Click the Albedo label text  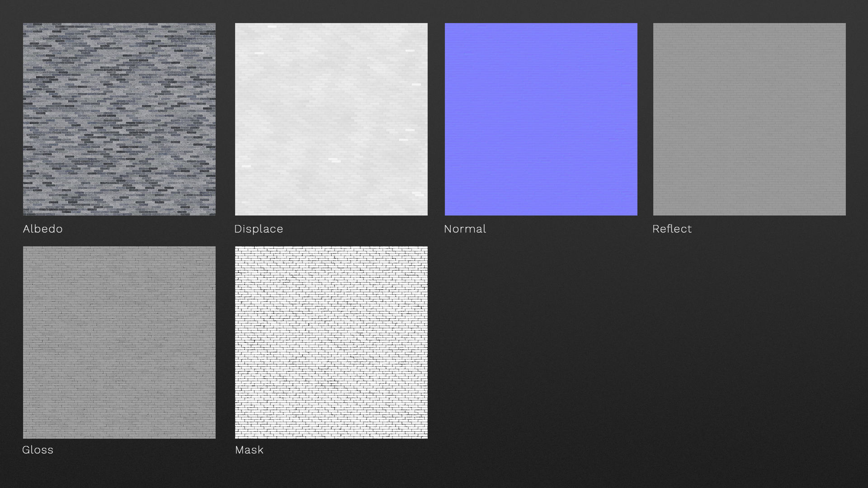(x=42, y=229)
